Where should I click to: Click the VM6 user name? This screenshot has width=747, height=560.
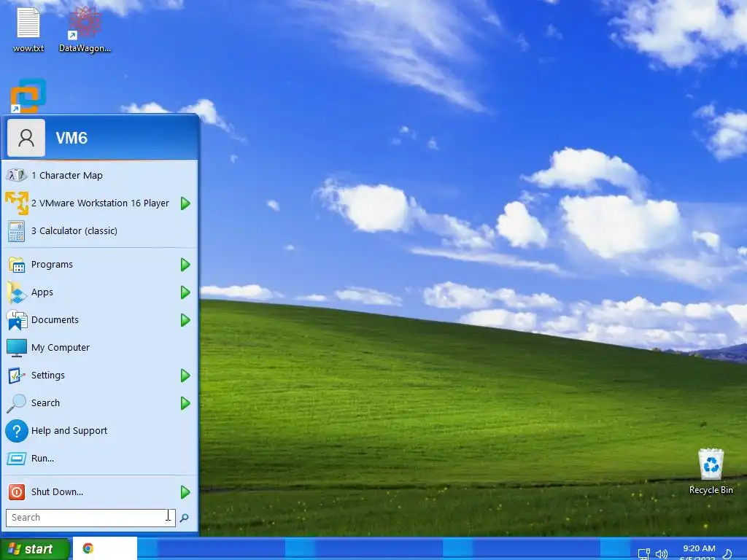tap(71, 138)
